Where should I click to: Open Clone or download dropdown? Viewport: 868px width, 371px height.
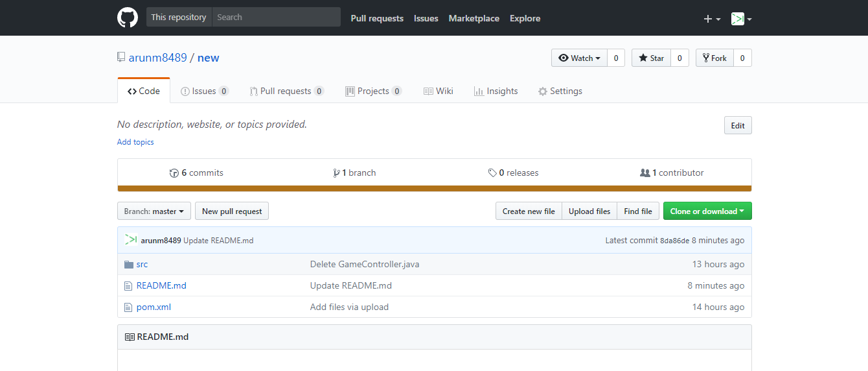pyautogui.click(x=707, y=211)
